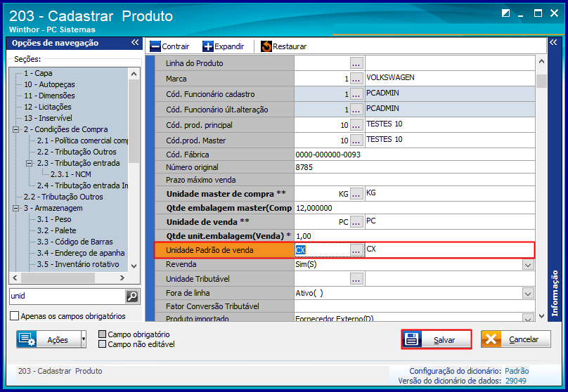Select 3.1 - Peso section
Viewport: 568px width, 392px height.
pos(54,219)
